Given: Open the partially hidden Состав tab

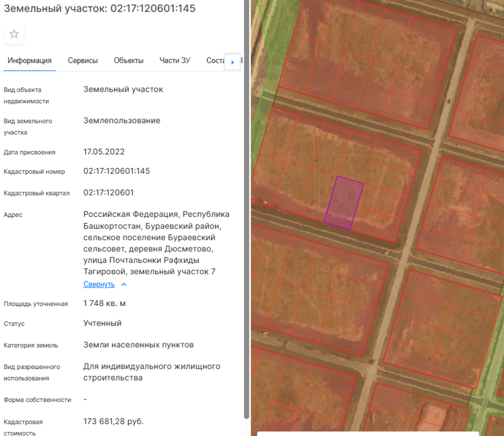Looking at the screenshot, I should pyautogui.click(x=215, y=61).
